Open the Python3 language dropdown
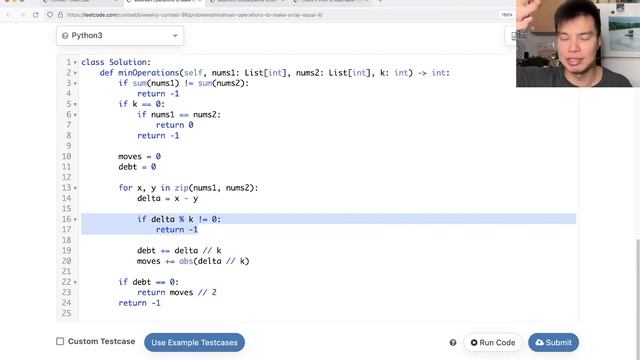 [120, 36]
